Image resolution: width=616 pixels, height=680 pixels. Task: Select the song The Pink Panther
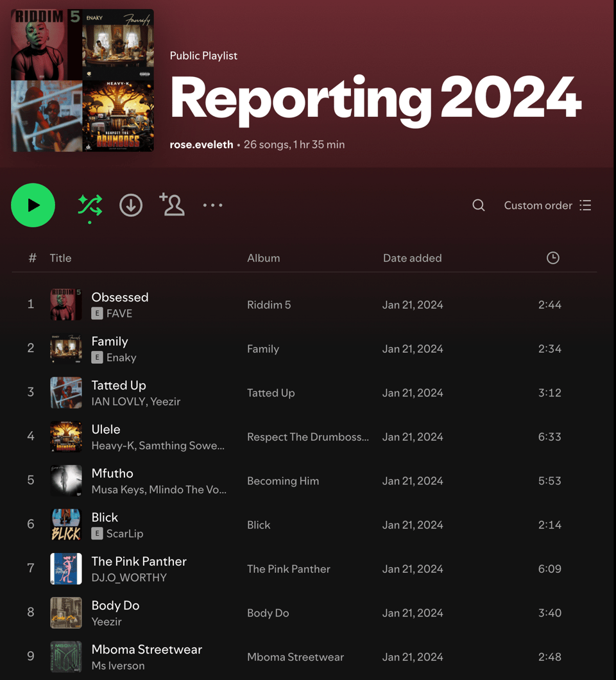pos(139,561)
